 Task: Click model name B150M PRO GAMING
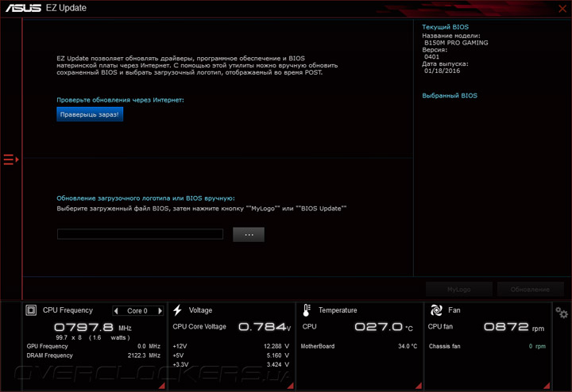[x=456, y=43]
